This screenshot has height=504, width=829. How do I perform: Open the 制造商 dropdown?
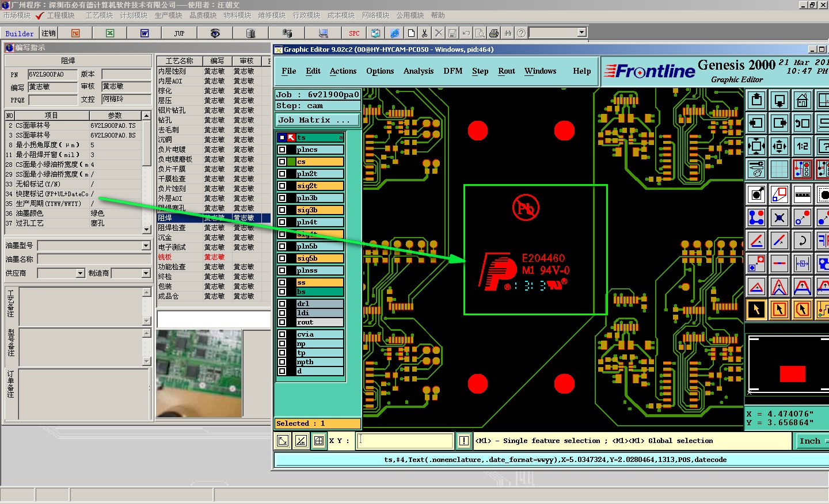(146, 273)
